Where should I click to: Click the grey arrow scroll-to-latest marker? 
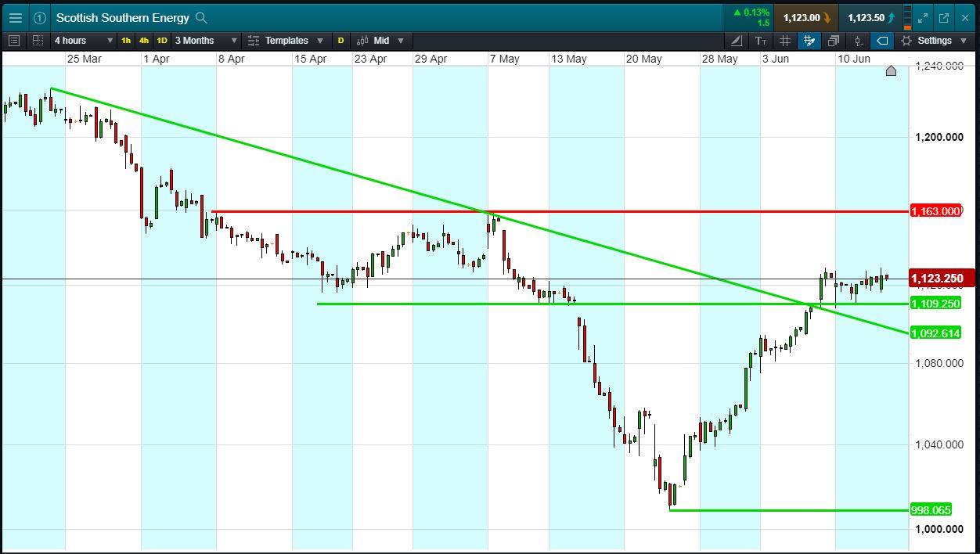coord(891,71)
